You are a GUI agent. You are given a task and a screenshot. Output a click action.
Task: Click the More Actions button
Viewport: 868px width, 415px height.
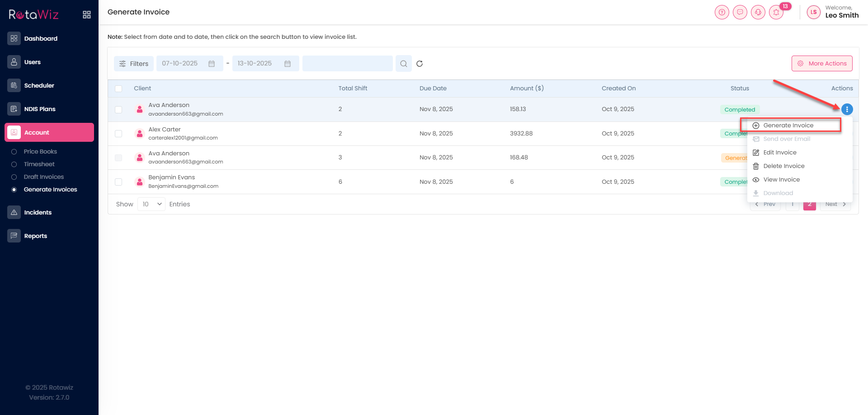coord(822,64)
